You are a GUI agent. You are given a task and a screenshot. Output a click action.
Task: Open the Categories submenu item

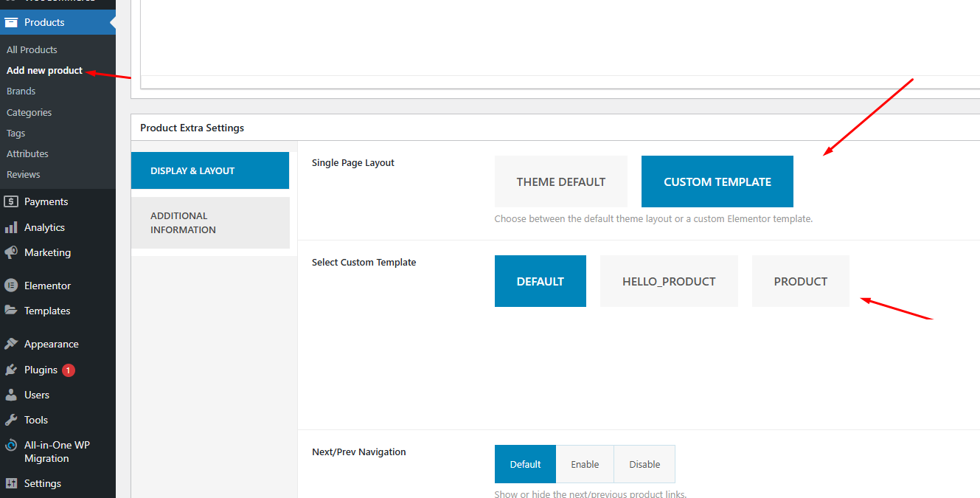pyautogui.click(x=29, y=112)
